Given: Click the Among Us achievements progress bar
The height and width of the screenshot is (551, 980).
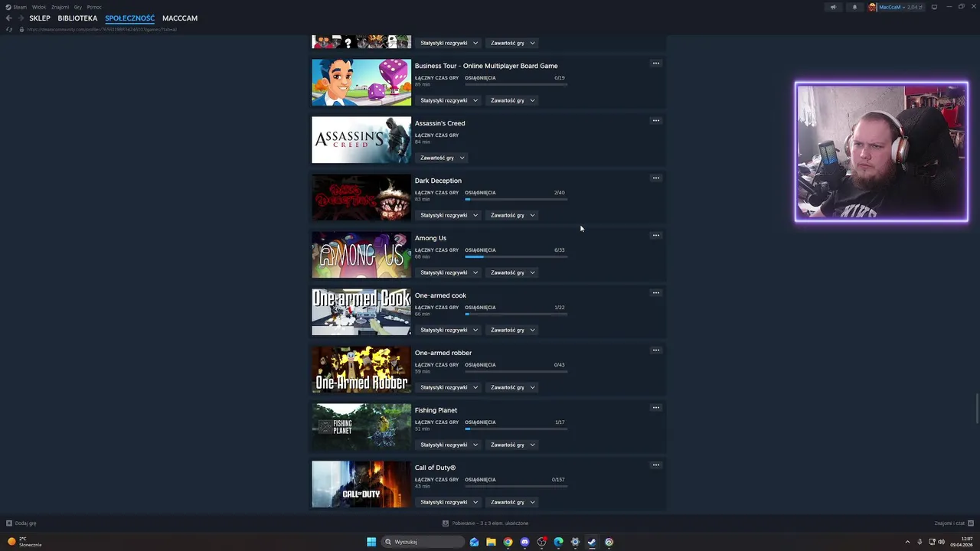Looking at the screenshot, I should click(x=516, y=256).
